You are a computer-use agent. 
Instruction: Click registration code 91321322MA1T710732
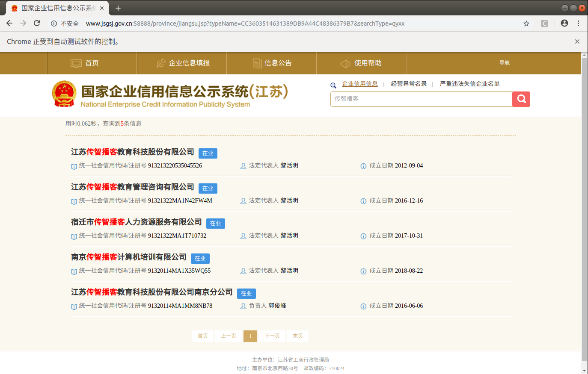[177, 236]
